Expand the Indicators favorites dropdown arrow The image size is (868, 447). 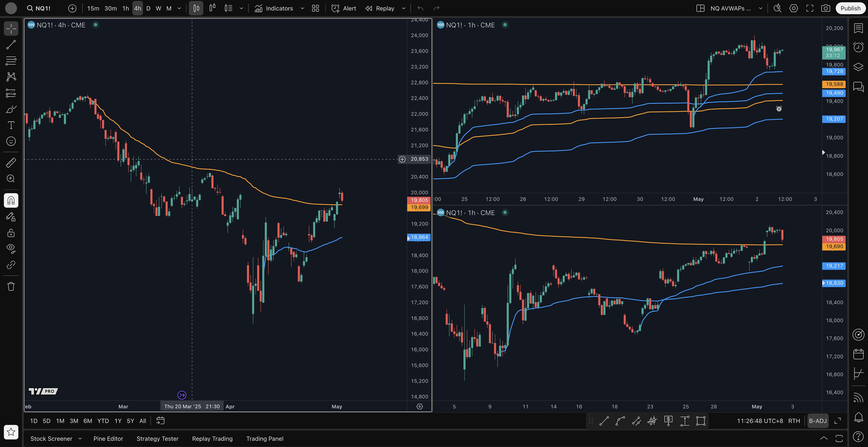[x=302, y=8]
